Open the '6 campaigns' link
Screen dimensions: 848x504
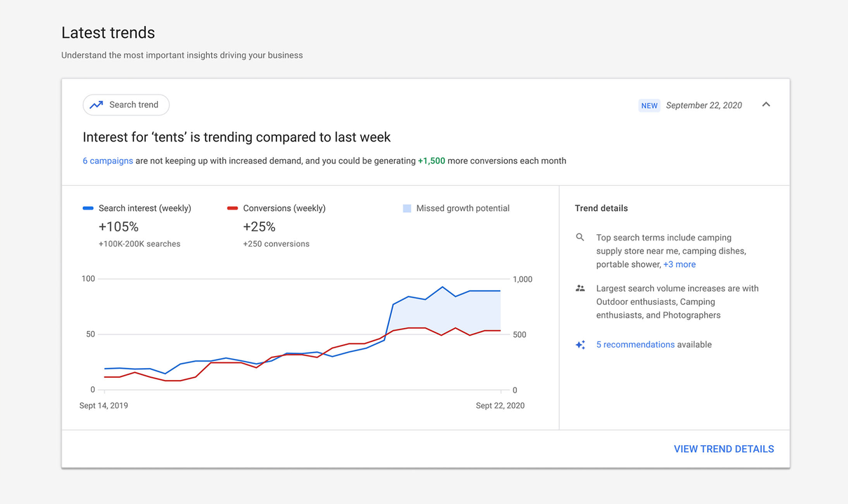pos(107,161)
